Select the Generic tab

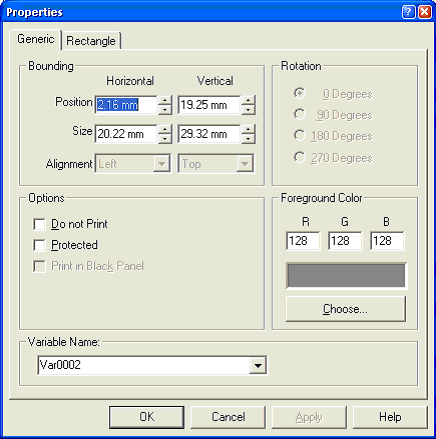[x=36, y=39]
